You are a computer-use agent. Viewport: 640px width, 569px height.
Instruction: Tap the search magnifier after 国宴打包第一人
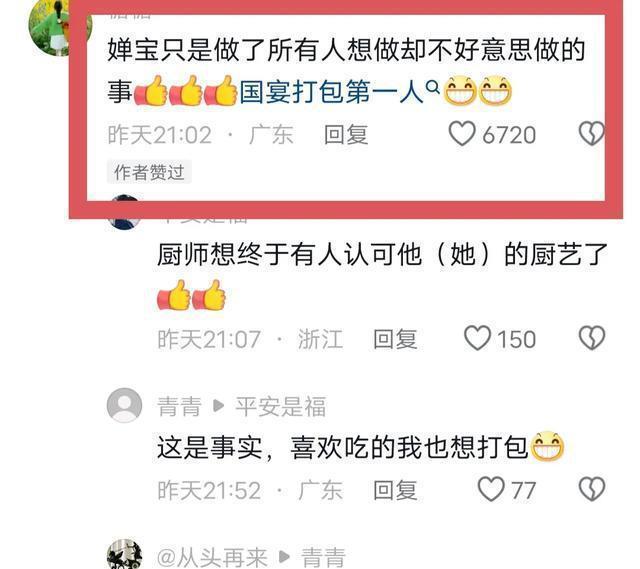pos(432,87)
